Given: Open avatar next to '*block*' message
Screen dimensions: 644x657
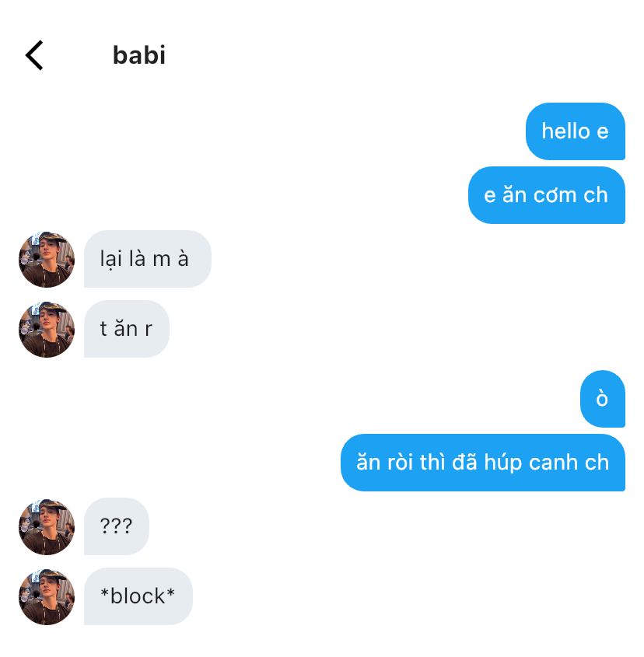Looking at the screenshot, I should pos(47,597).
